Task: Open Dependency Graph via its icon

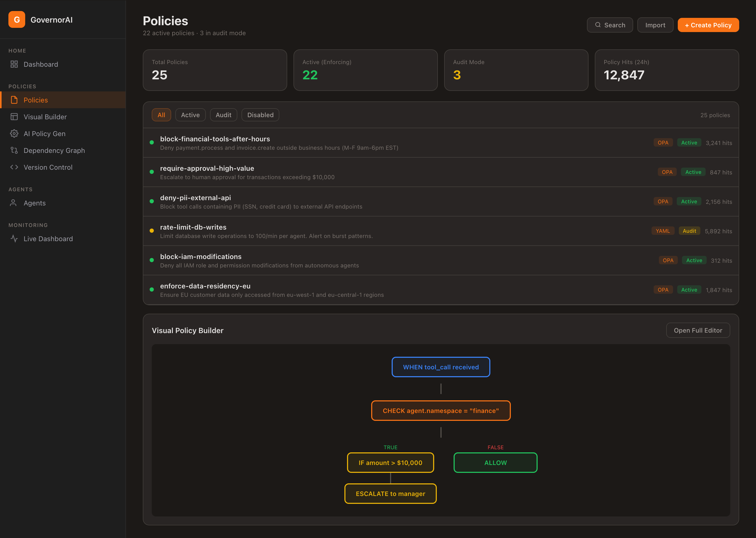Action: click(x=14, y=151)
